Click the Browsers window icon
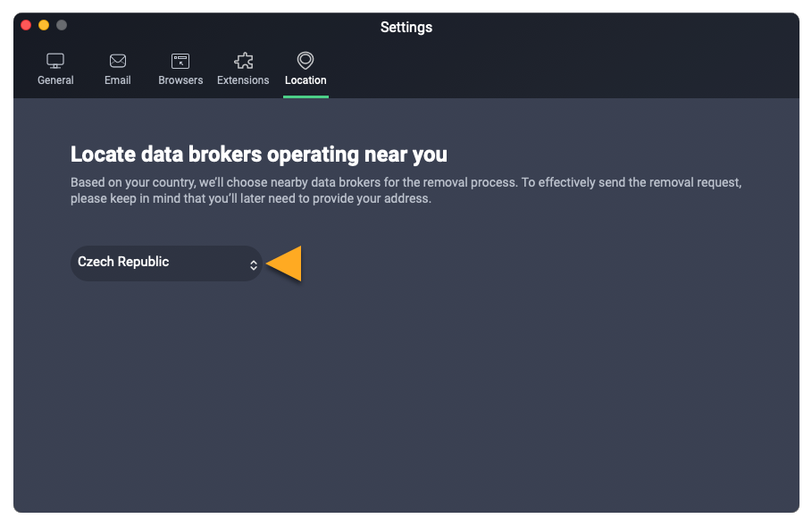Screen dimensions: 812x527 pyautogui.click(x=180, y=62)
